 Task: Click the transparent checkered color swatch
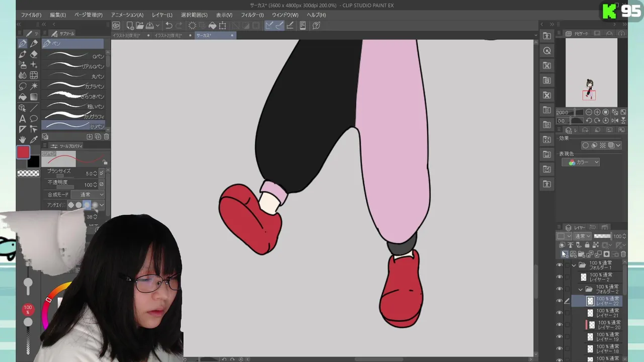click(28, 173)
